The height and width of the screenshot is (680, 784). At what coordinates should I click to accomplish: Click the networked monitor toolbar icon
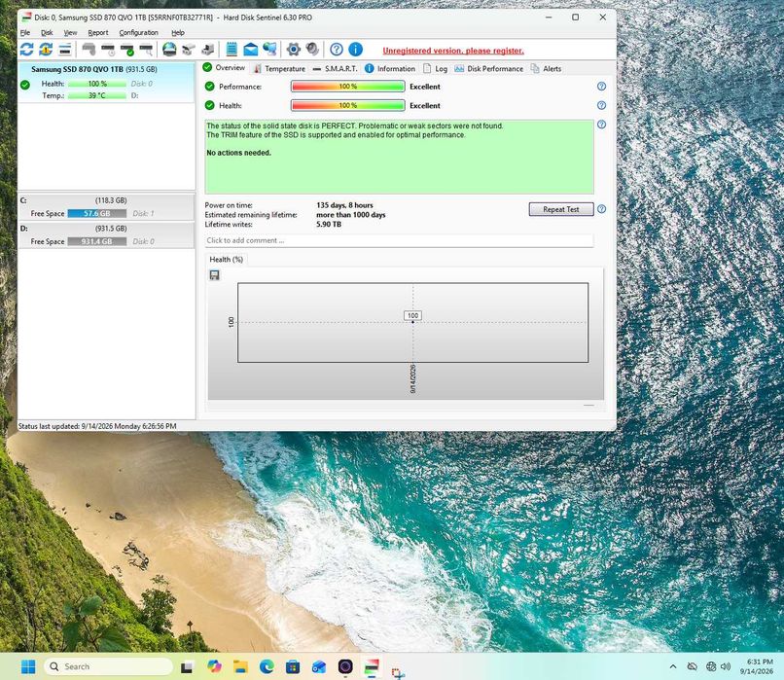pyautogui.click(x=270, y=49)
